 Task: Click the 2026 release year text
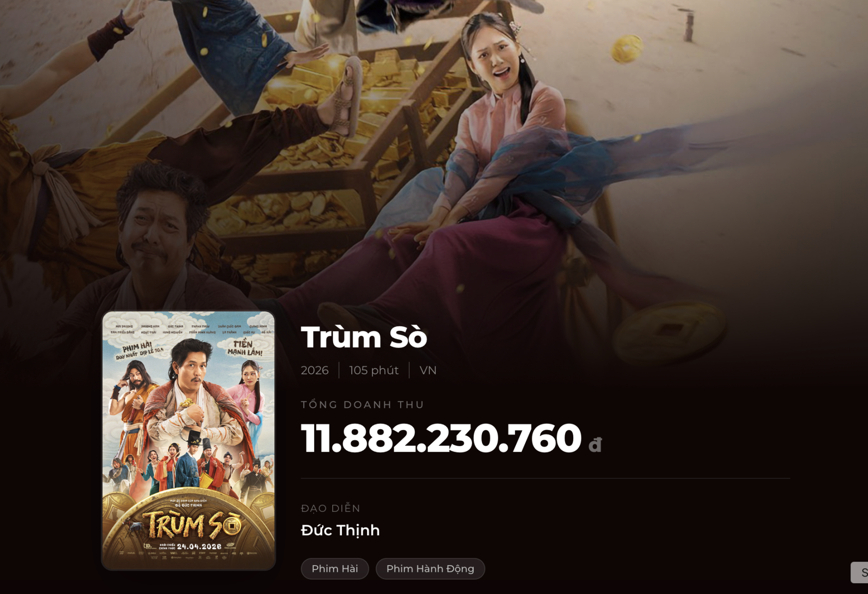(315, 370)
